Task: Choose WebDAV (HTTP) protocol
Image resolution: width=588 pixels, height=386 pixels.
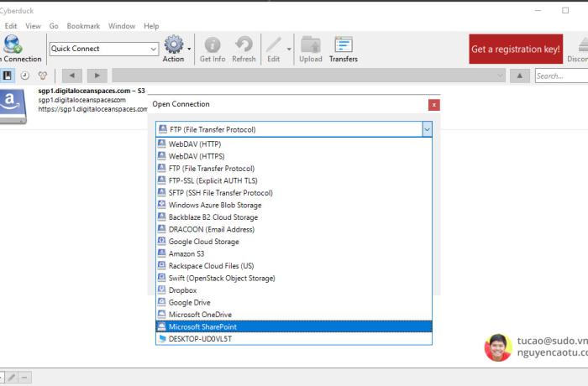Action: 294,143
